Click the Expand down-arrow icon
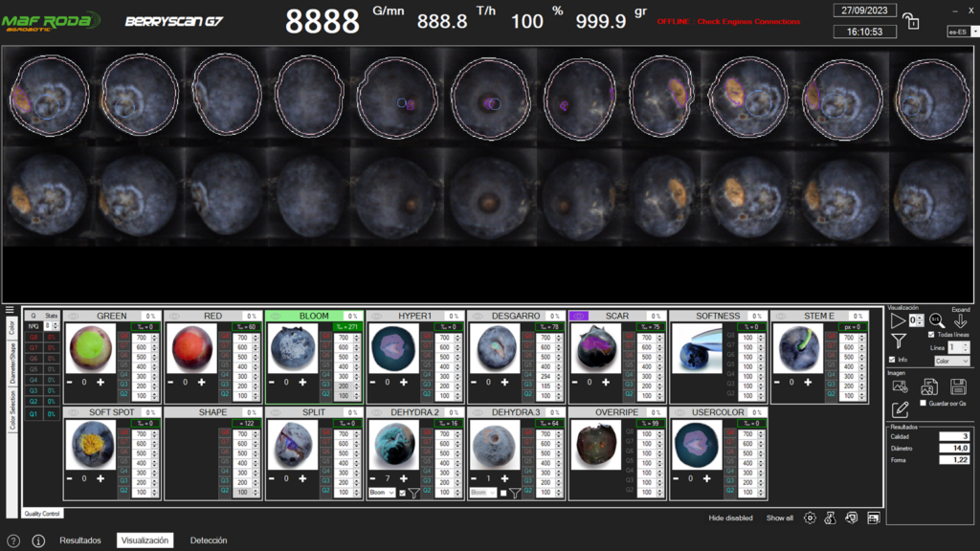The height and width of the screenshot is (551, 980). click(x=961, y=321)
